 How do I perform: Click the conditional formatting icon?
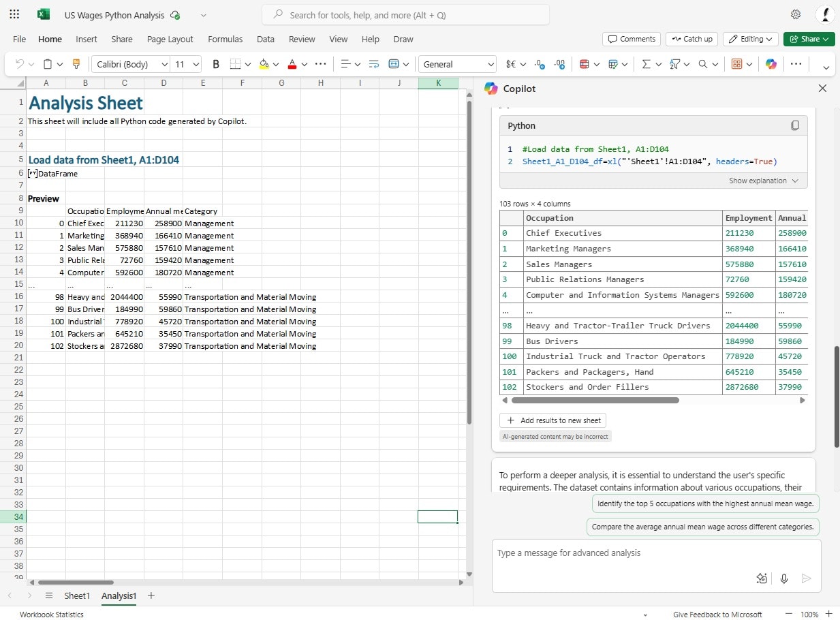point(584,64)
